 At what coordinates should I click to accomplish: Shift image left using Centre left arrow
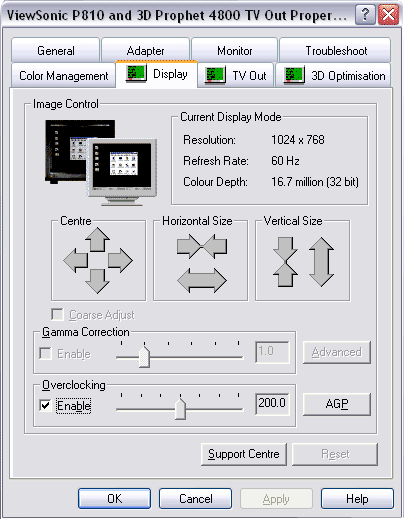76,260
